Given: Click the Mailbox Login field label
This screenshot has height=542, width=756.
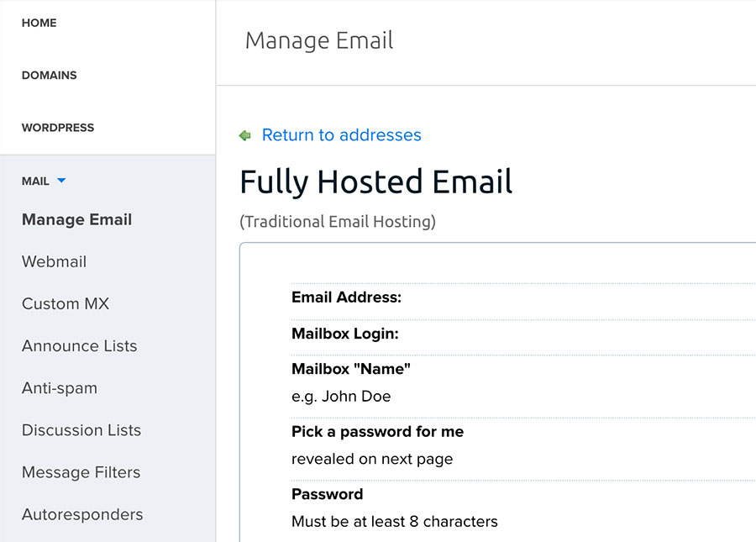Looking at the screenshot, I should click(344, 334).
